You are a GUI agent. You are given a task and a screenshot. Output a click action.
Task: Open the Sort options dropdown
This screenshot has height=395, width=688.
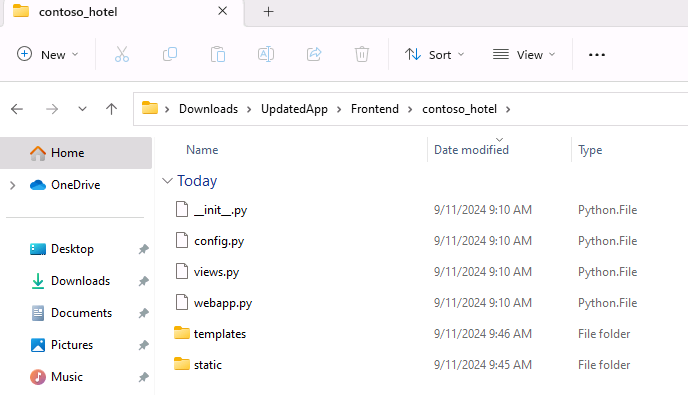pyautogui.click(x=434, y=54)
